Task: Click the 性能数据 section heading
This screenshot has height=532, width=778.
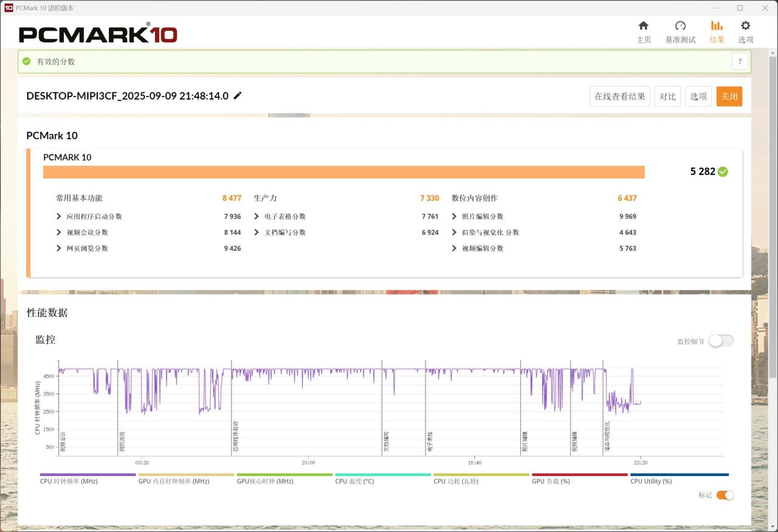Action: tap(47, 313)
